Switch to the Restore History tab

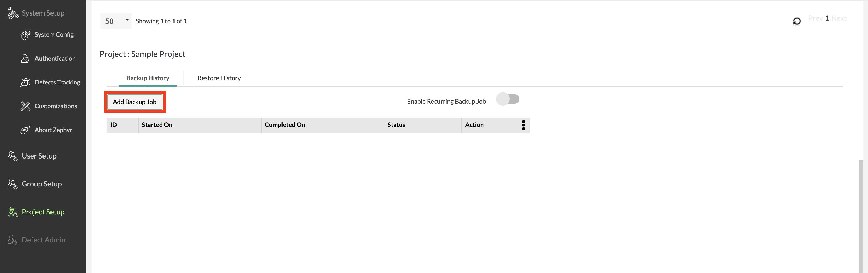tap(219, 78)
